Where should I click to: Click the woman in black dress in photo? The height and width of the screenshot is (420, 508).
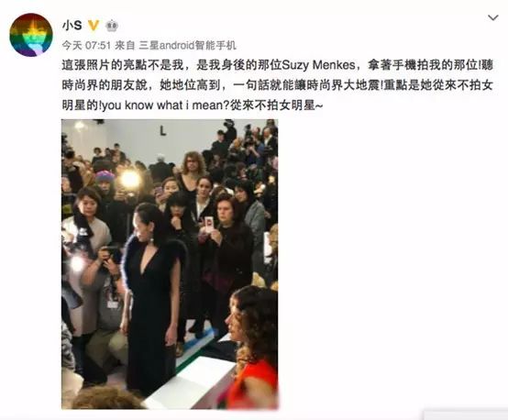(152, 295)
